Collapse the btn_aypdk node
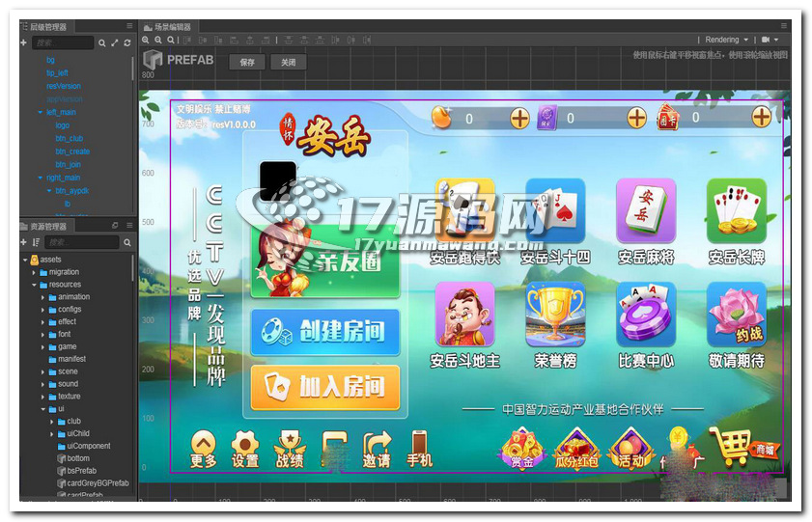Viewport: 812px width, 522px height. coord(49,191)
